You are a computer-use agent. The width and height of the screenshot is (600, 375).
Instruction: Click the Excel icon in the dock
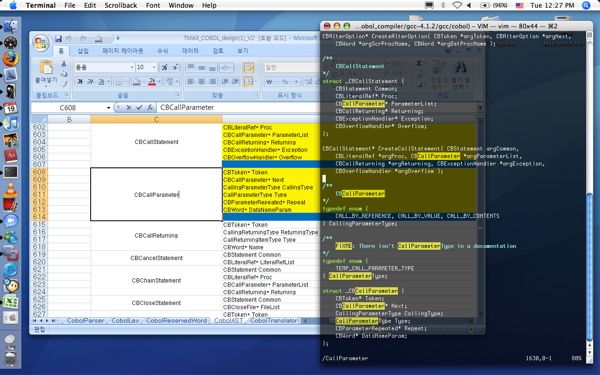[x=10, y=302]
